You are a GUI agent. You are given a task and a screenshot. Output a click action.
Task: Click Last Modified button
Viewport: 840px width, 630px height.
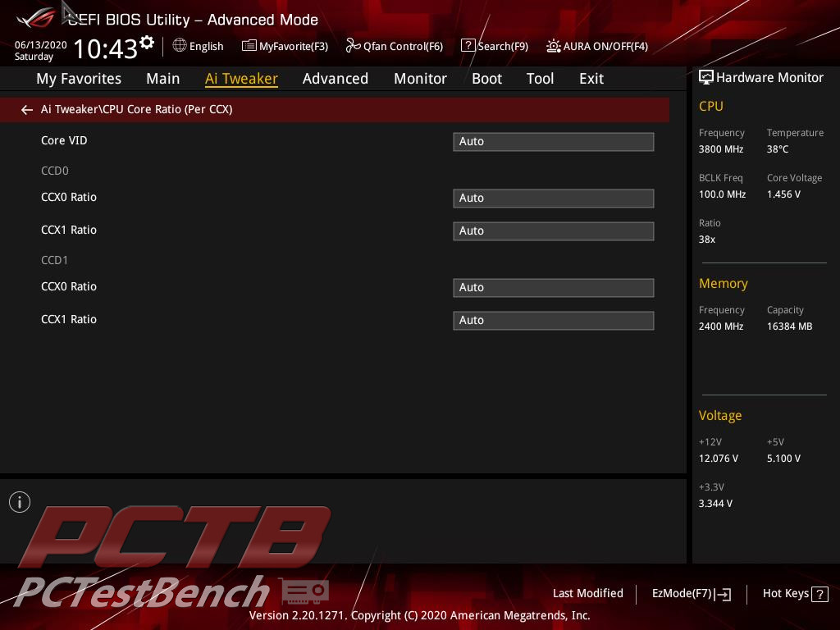[587, 593]
